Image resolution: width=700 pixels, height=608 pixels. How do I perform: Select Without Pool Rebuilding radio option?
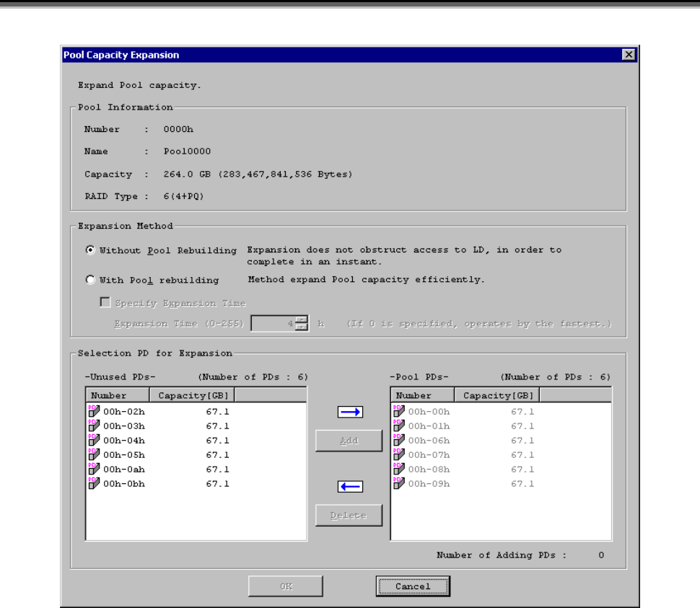pyautogui.click(x=91, y=250)
